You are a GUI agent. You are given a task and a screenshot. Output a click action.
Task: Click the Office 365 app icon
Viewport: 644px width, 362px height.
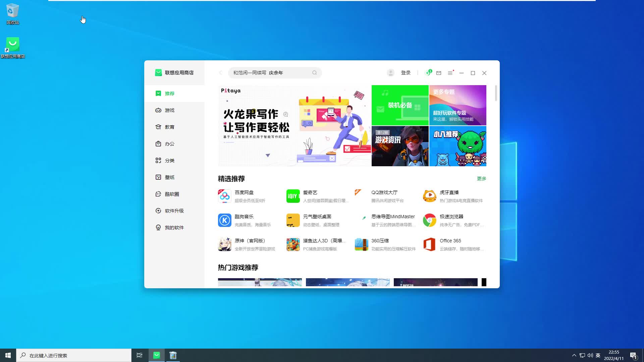pyautogui.click(x=430, y=244)
